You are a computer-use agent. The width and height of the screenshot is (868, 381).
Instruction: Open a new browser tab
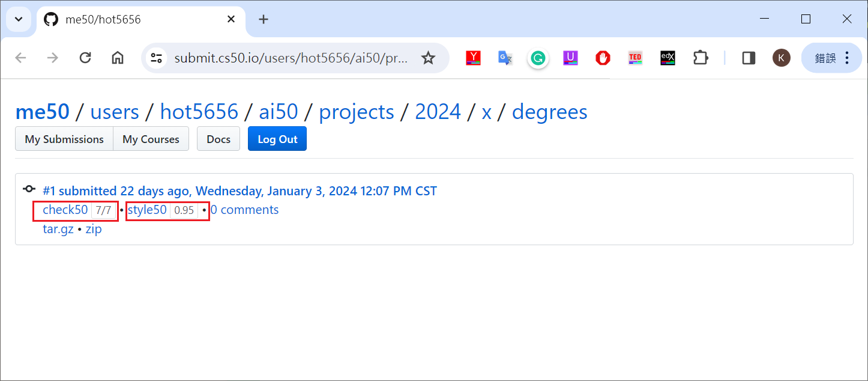(263, 19)
